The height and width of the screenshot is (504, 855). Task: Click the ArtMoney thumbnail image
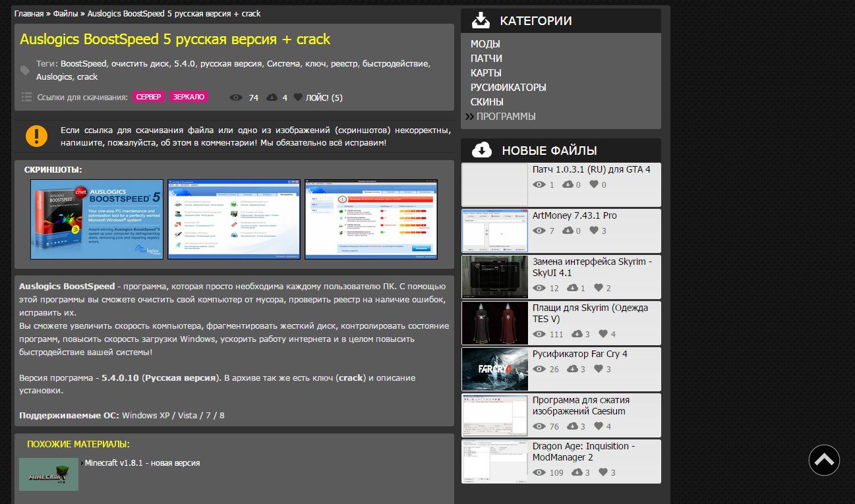pyautogui.click(x=495, y=231)
